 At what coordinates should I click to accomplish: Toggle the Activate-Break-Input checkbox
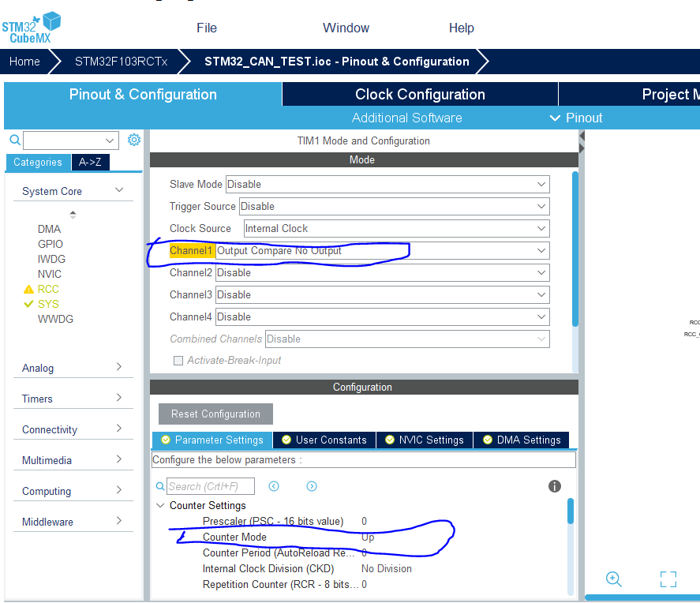[178, 360]
